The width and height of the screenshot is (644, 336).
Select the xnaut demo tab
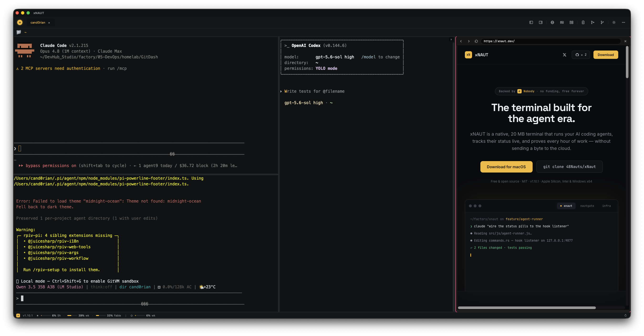coord(566,206)
